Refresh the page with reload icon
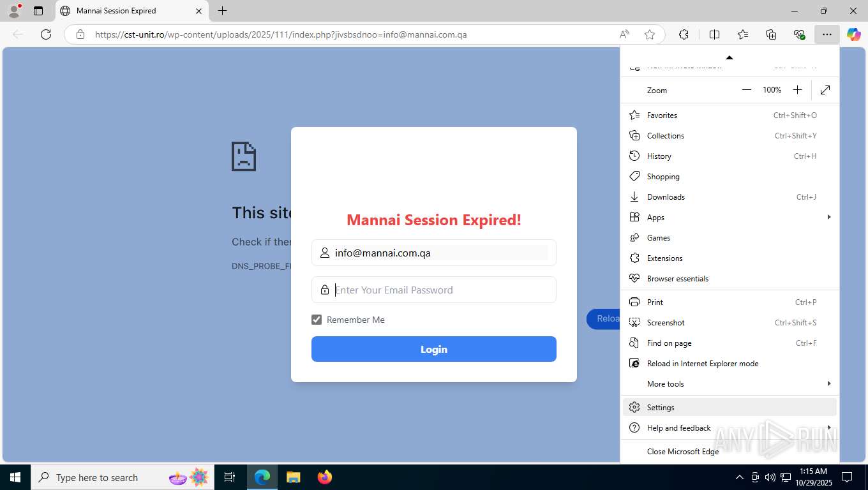The width and height of the screenshot is (868, 490). [x=46, y=34]
